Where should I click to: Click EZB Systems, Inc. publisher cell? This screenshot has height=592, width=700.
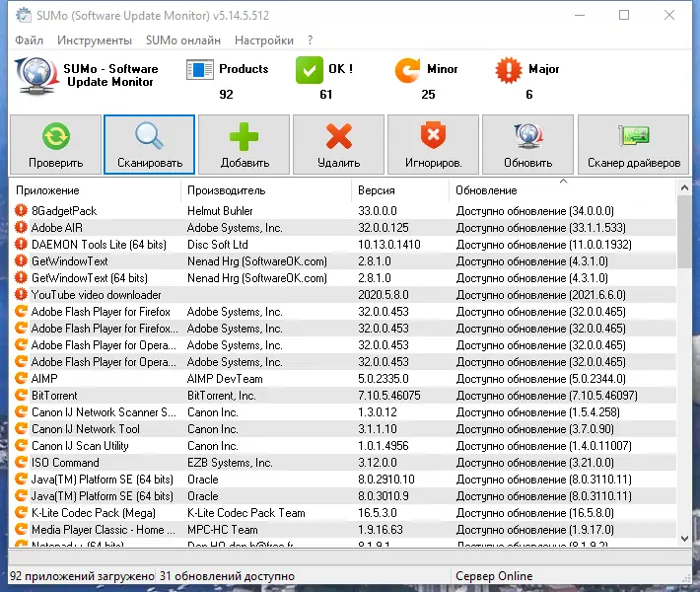tap(230, 462)
